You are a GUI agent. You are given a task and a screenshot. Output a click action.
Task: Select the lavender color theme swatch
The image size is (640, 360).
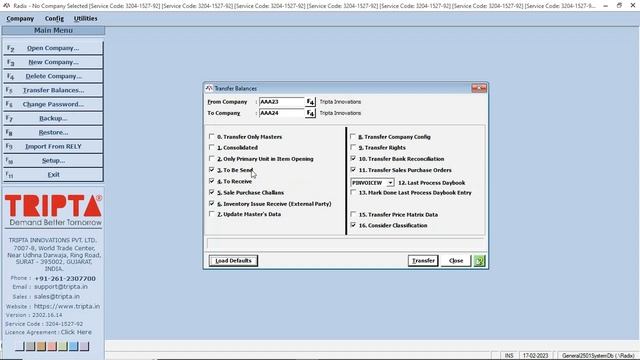[x=84, y=347]
